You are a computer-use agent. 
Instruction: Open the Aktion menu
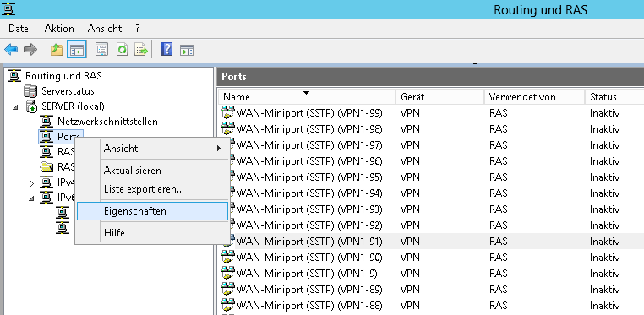pos(59,29)
